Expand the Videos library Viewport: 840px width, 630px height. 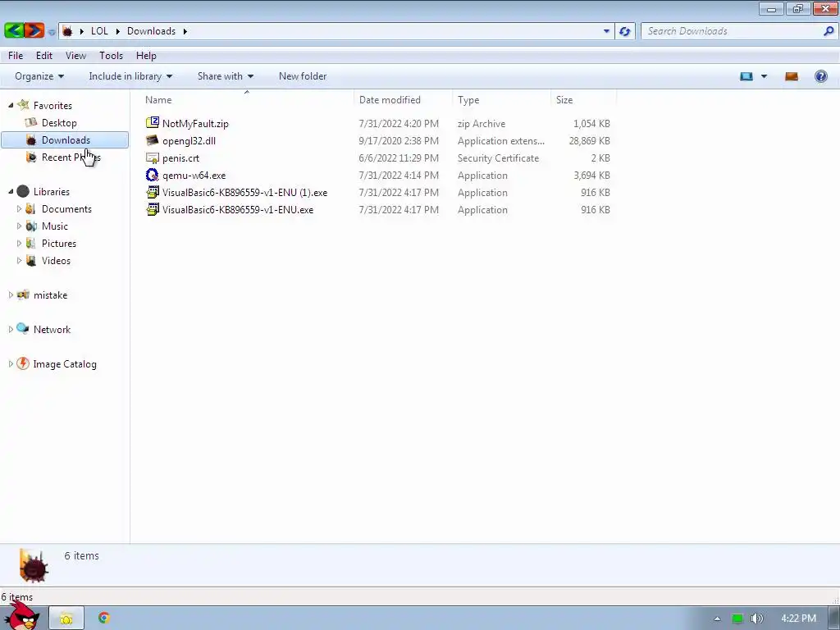(20, 260)
